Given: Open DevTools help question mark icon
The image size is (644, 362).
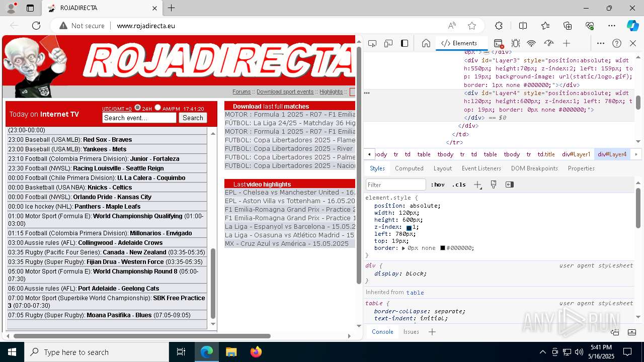Looking at the screenshot, I should (617, 43).
